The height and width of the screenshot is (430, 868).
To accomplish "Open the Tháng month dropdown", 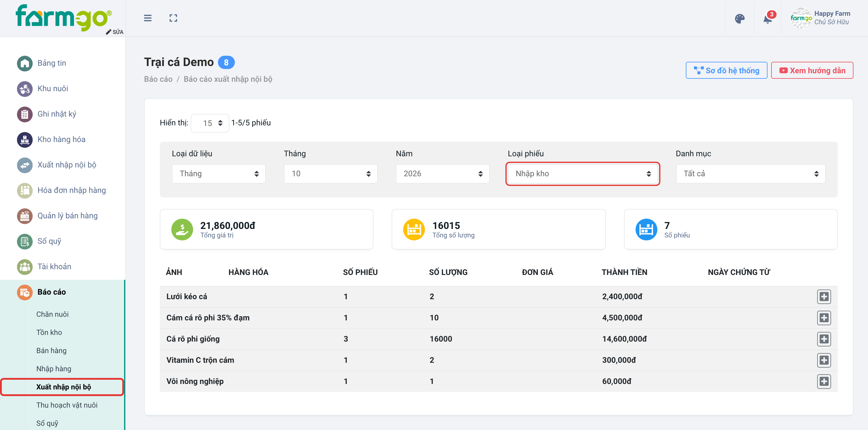I will coord(330,174).
